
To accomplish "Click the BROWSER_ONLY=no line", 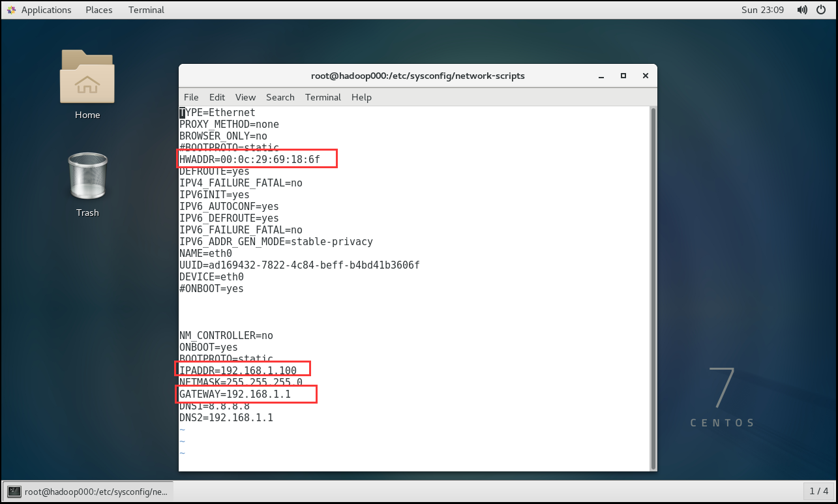I will pos(223,136).
